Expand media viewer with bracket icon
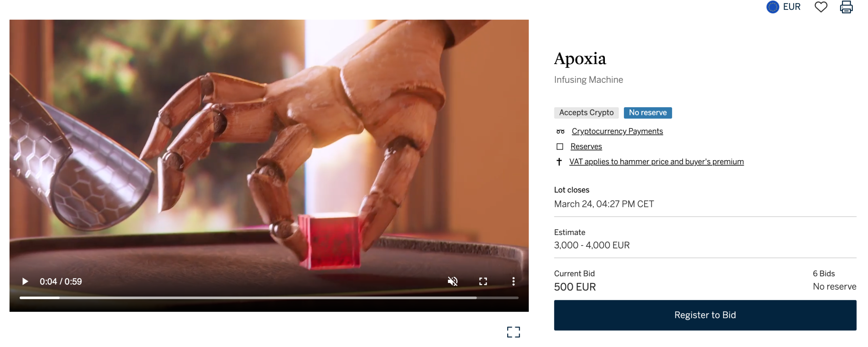This screenshot has width=868, height=347. click(x=513, y=332)
